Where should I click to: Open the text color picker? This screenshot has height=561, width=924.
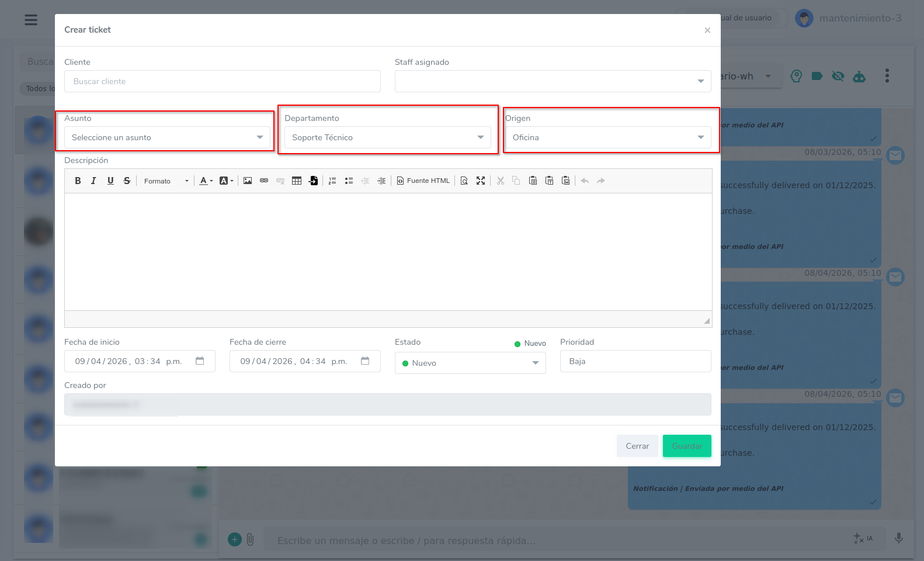click(206, 181)
